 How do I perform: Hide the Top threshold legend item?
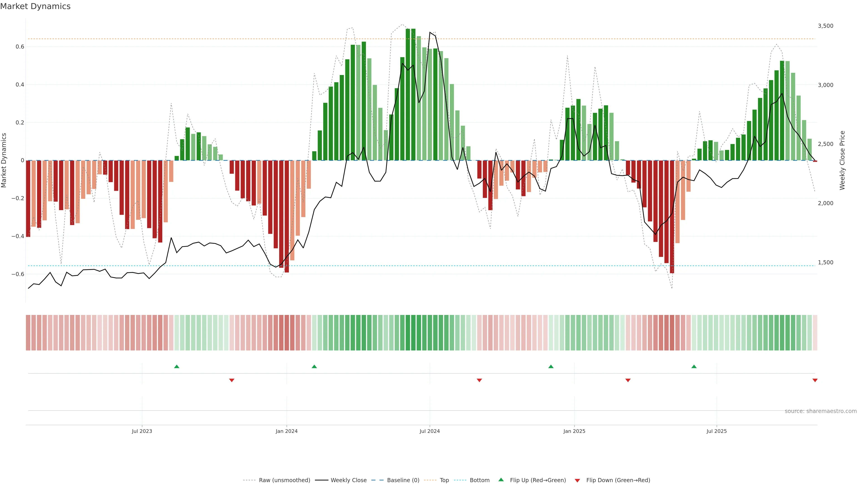click(444, 480)
